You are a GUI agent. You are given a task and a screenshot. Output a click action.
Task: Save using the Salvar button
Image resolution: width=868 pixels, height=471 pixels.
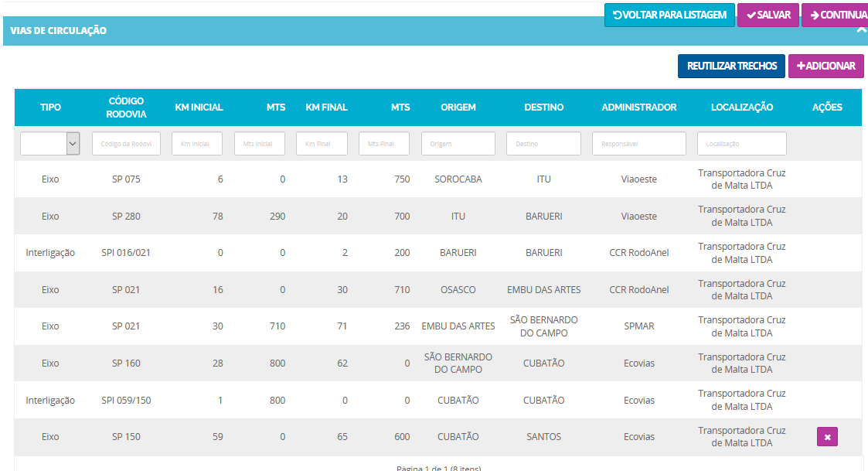pos(768,15)
